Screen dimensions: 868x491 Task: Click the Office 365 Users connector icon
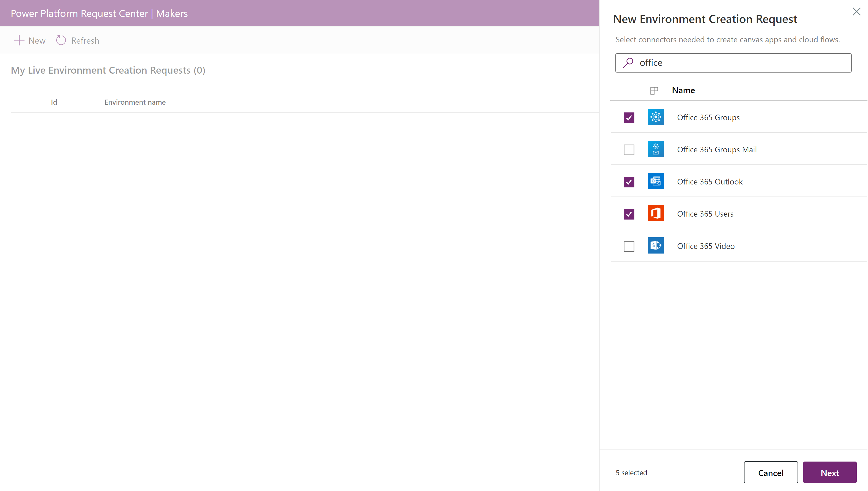656,213
